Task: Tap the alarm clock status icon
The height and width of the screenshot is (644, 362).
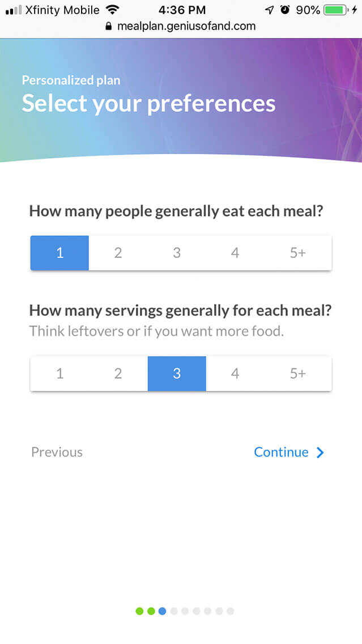Action: (284, 10)
